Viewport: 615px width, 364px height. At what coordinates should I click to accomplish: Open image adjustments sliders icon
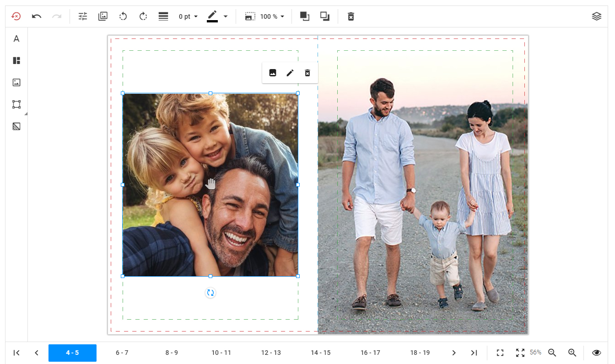point(83,16)
